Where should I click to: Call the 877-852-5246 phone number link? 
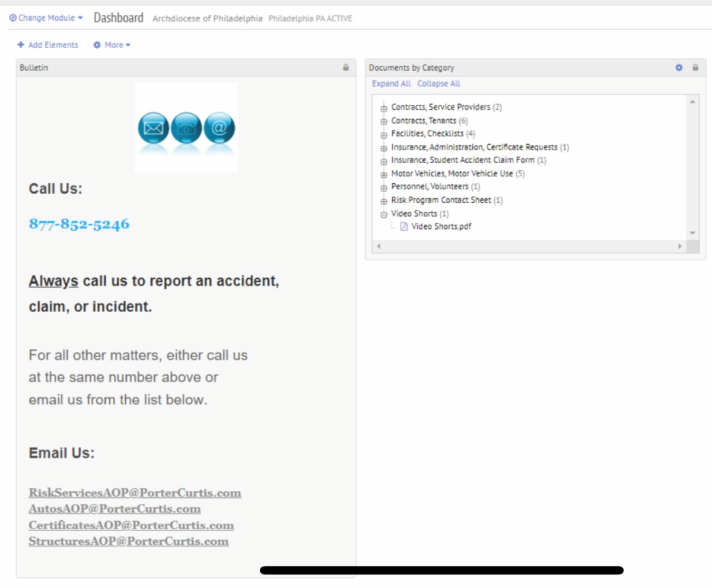79,224
